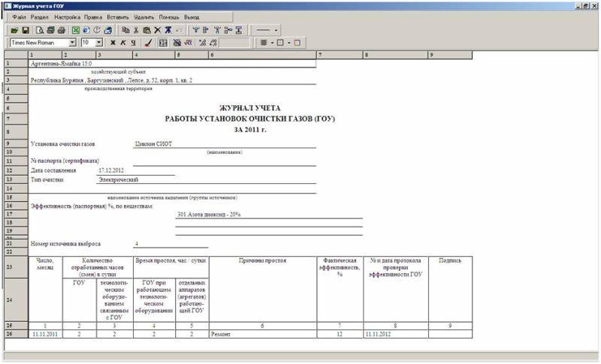The image size is (601, 364).
Task: Click the Выход menu item
Action: click(x=192, y=17)
